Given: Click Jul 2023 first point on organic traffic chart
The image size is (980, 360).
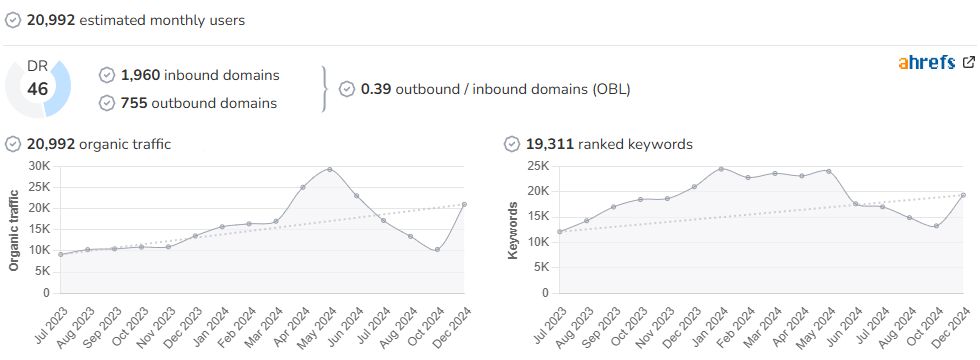Looking at the screenshot, I should pyautogui.click(x=60, y=254).
